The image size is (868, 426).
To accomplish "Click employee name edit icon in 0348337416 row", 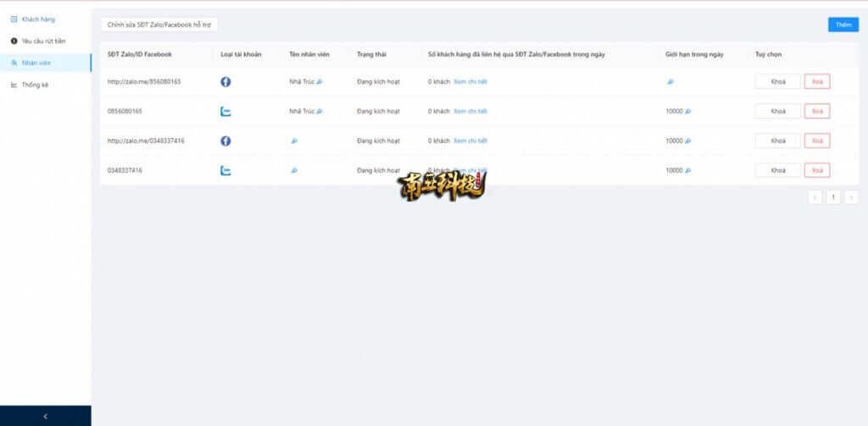I will tap(294, 170).
